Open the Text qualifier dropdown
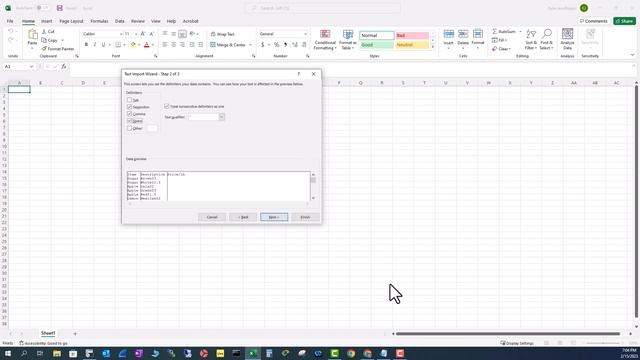Screen dimensions: 640x360 point(222,117)
